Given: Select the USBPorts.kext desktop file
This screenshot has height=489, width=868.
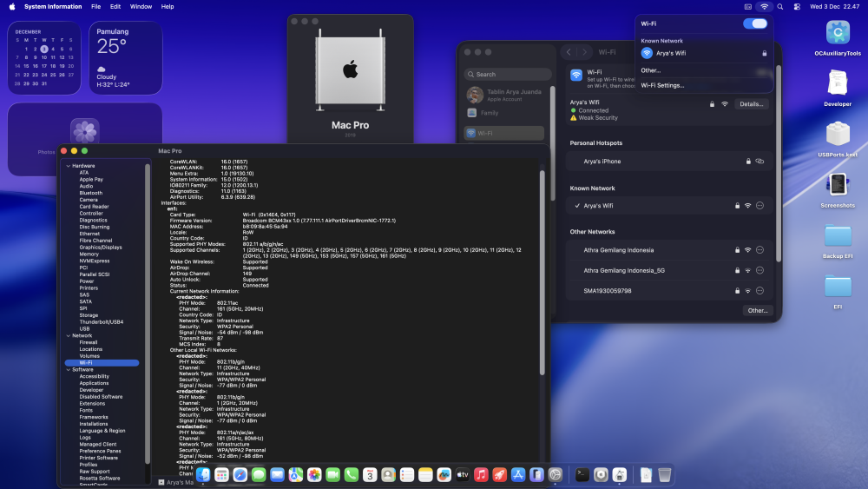Looking at the screenshot, I should coord(838,140).
